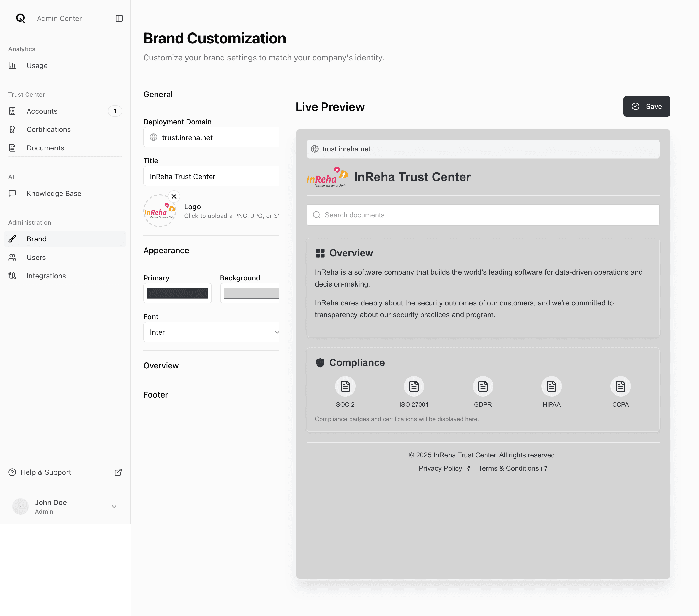This screenshot has height=616, width=699.
Task: Go to Documents
Action: coord(65,148)
